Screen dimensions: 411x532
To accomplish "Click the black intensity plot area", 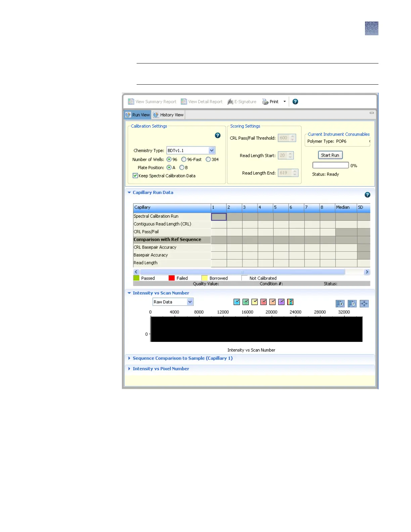I will (x=257, y=329).
